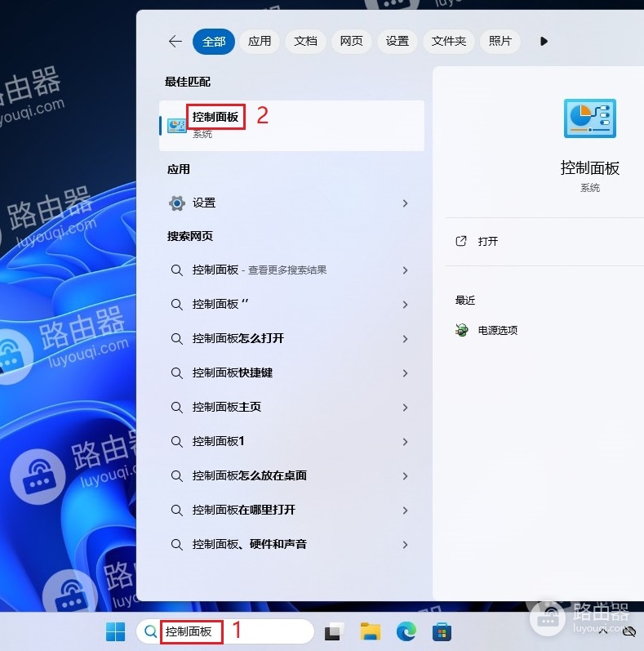The height and width of the screenshot is (651, 644).
Task: Open Task View on the taskbar
Action: 334,632
